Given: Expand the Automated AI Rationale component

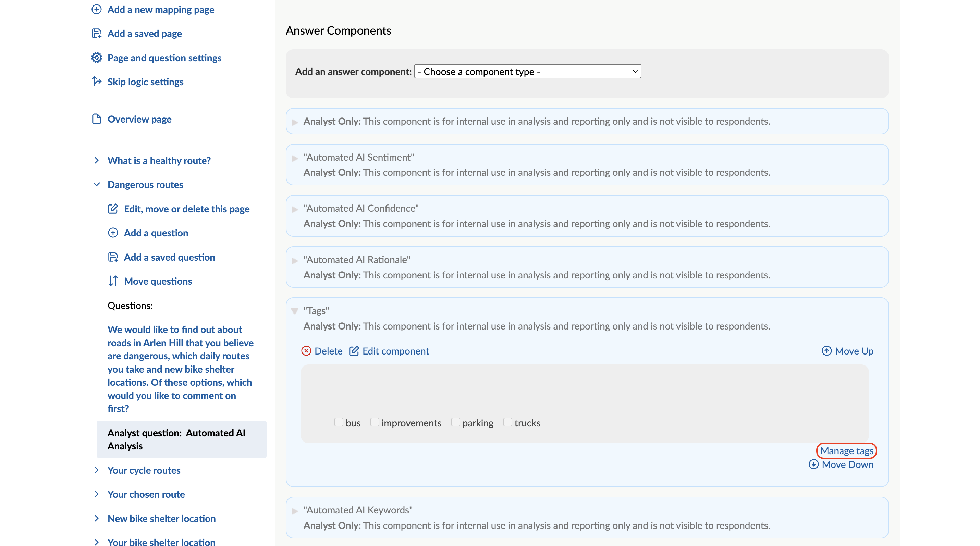Looking at the screenshot, I should (x=295, y=261).
